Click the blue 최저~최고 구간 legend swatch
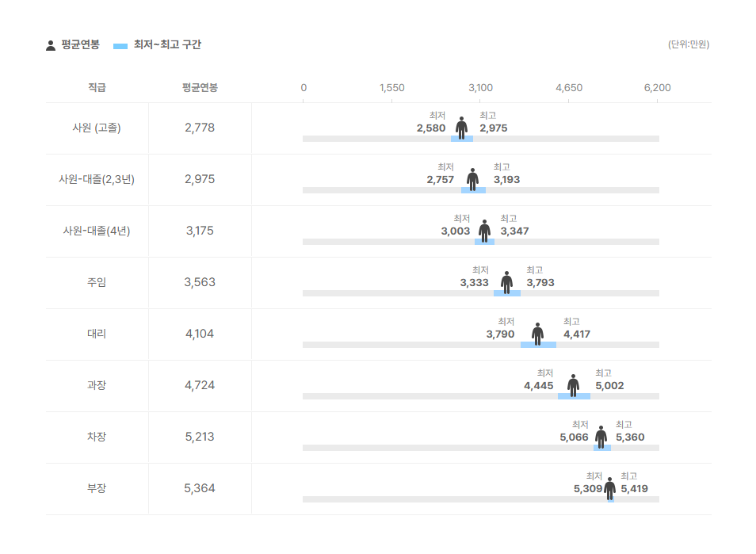The image size is (756, 554). [x=120, y=46]
